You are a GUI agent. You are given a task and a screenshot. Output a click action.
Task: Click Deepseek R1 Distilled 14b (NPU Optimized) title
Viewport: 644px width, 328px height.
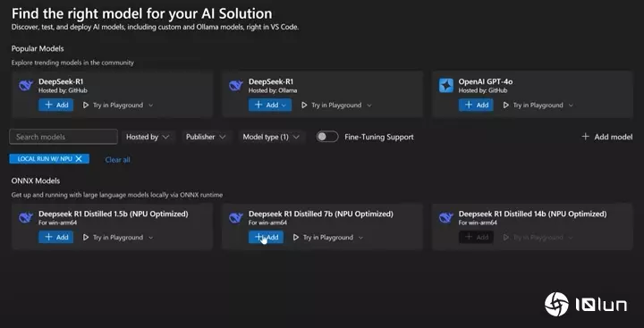(533, 214)
